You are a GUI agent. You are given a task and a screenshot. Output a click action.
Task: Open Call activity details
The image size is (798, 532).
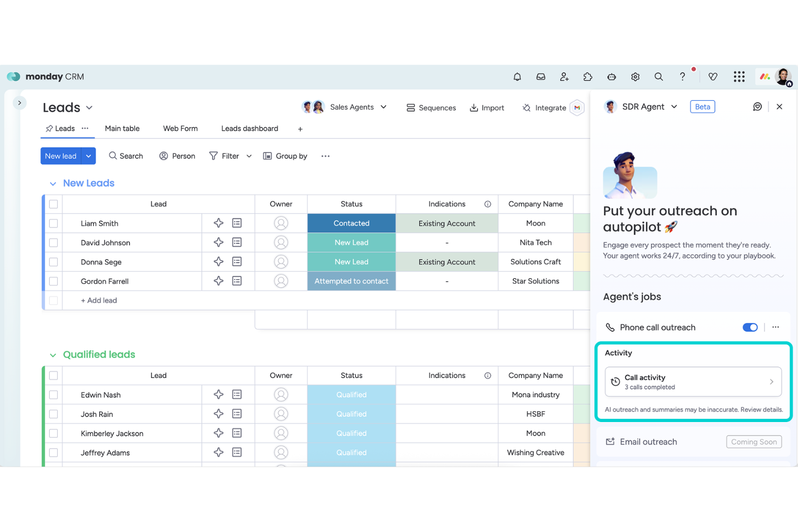[693, 382]
